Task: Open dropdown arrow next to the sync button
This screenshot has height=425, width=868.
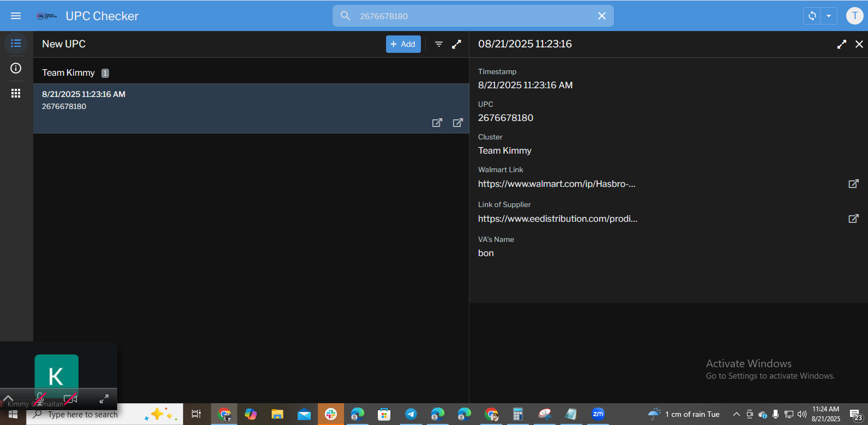Action: tap(829, 16)
